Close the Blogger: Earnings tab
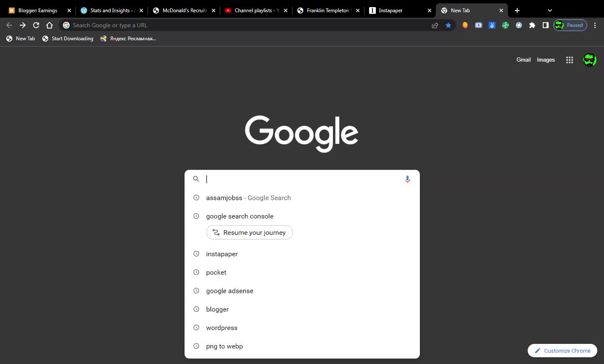 coord(69,10)
